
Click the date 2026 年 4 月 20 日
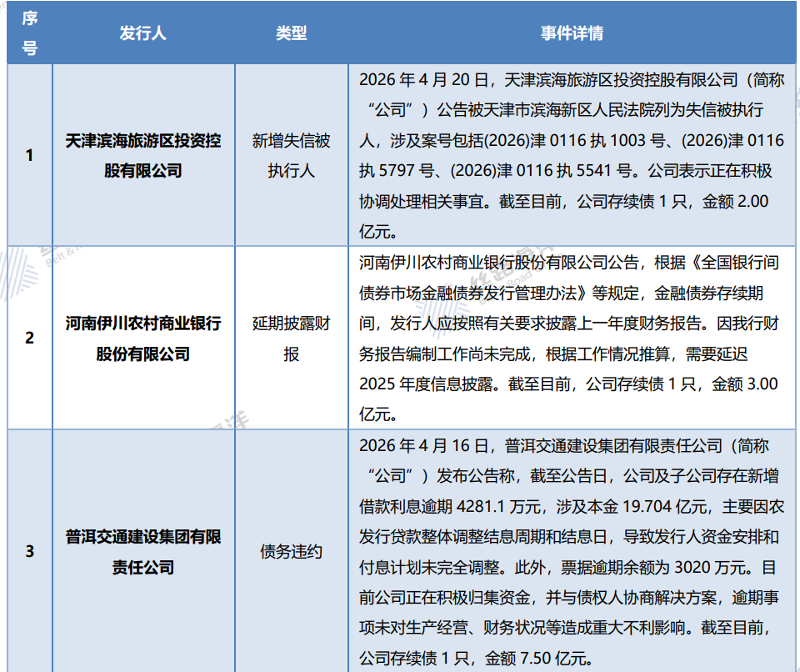click(x=427, y=80)
